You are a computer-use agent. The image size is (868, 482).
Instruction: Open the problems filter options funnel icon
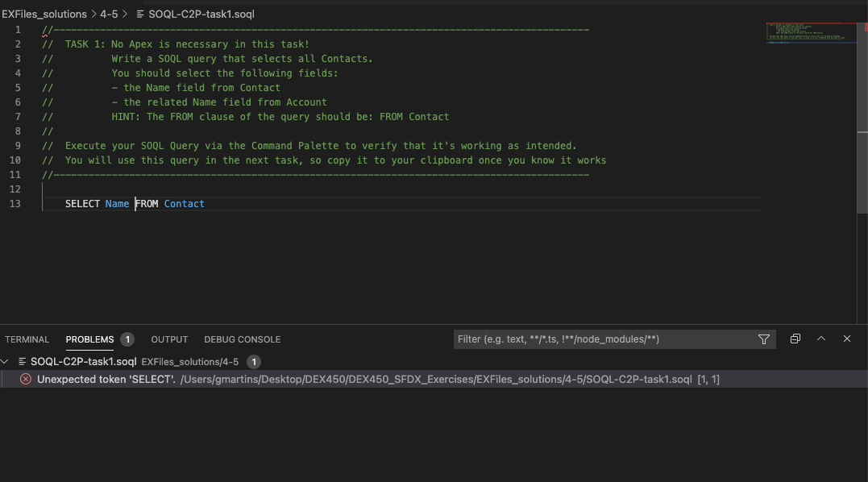click(x=764, y=339)
